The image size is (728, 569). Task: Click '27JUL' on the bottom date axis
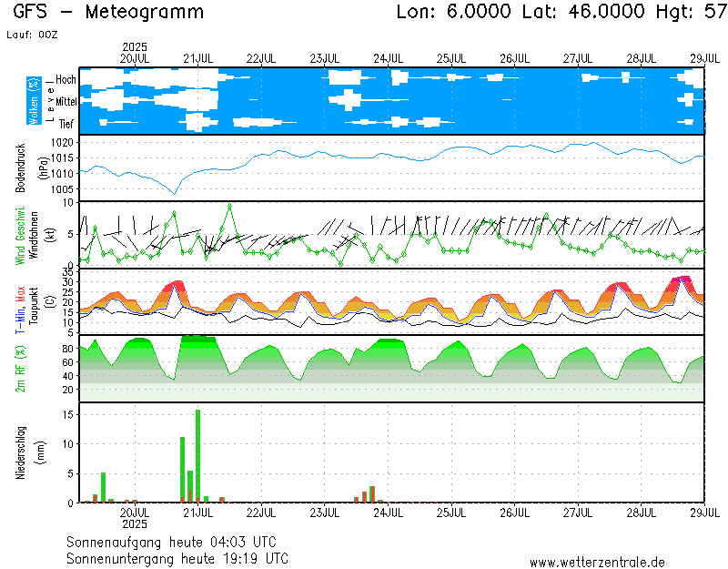point(578,513)
